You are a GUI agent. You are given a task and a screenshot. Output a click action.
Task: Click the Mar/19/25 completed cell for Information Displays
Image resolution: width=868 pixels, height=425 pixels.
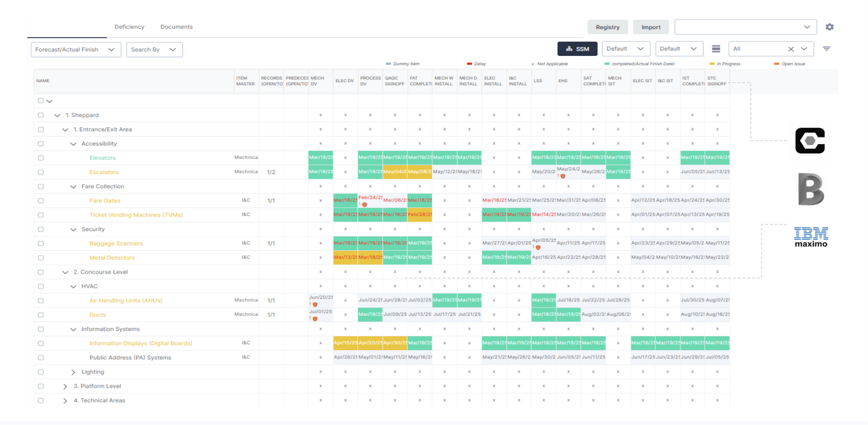[x=420, y=343]
